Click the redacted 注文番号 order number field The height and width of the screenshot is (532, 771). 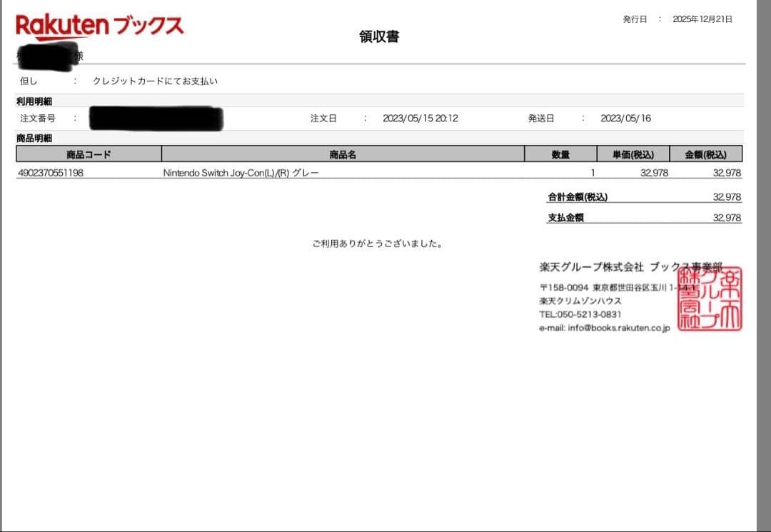(156, 117)
